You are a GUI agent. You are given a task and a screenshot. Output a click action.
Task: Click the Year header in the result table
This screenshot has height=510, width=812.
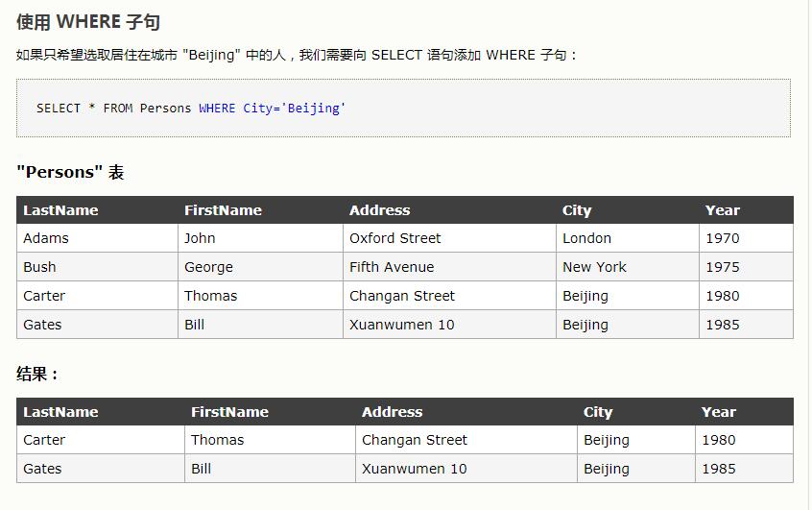[x=718, y=412]
